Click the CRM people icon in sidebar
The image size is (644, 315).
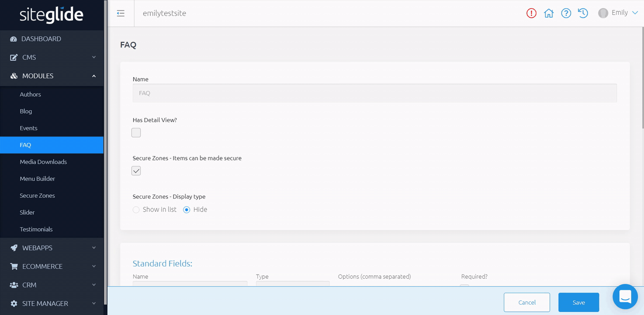(14, 285)
